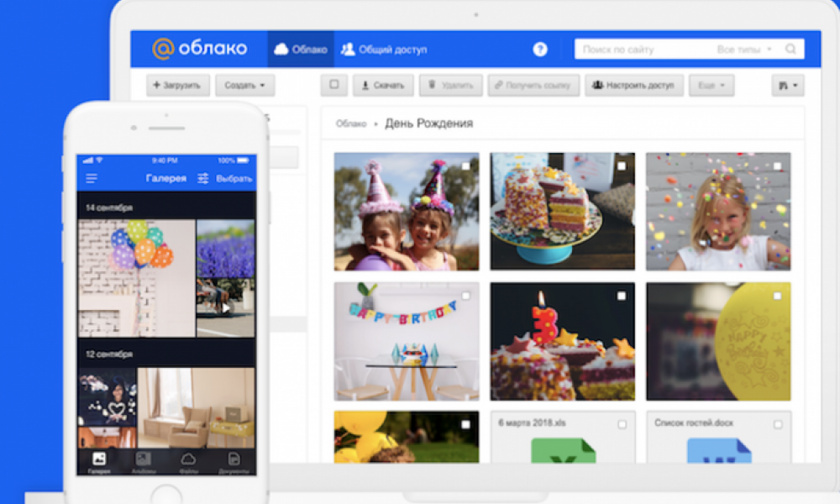Tap the gallery filter settings icon
The height and width of the screenshot is (504, 840).
click(x=202, y=178)
